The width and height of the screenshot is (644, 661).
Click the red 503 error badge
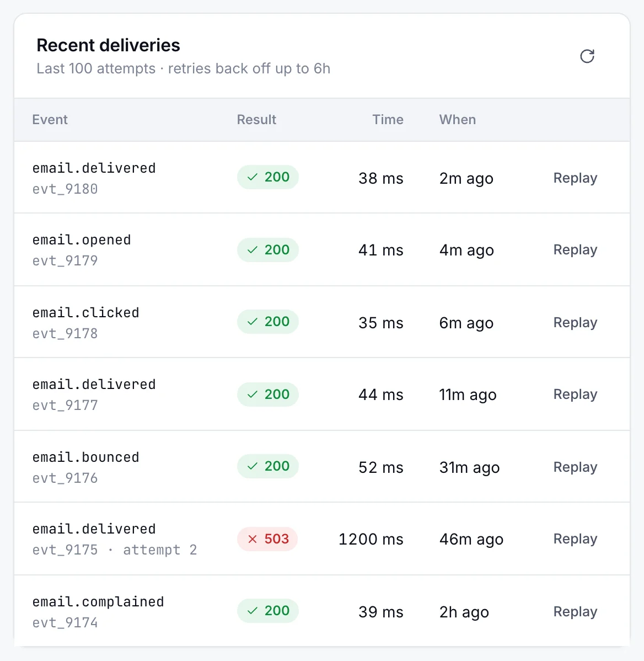coord(267,539)
